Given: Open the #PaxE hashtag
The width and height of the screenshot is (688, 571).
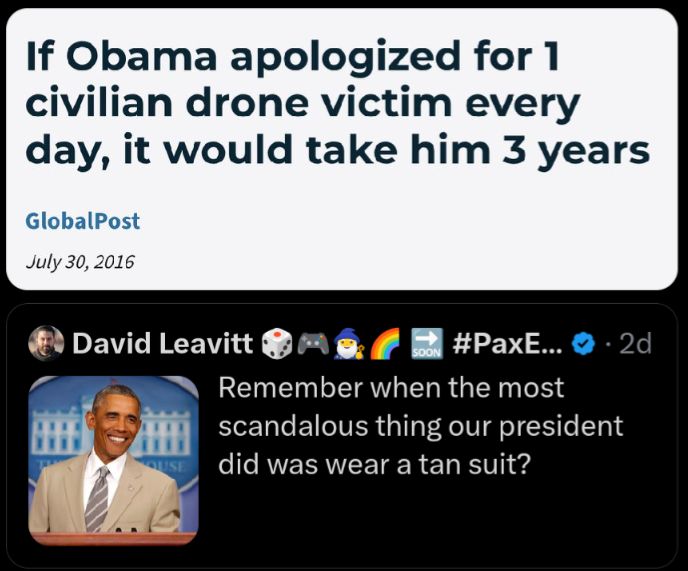Looking at the screenshot, I should 507,343.
